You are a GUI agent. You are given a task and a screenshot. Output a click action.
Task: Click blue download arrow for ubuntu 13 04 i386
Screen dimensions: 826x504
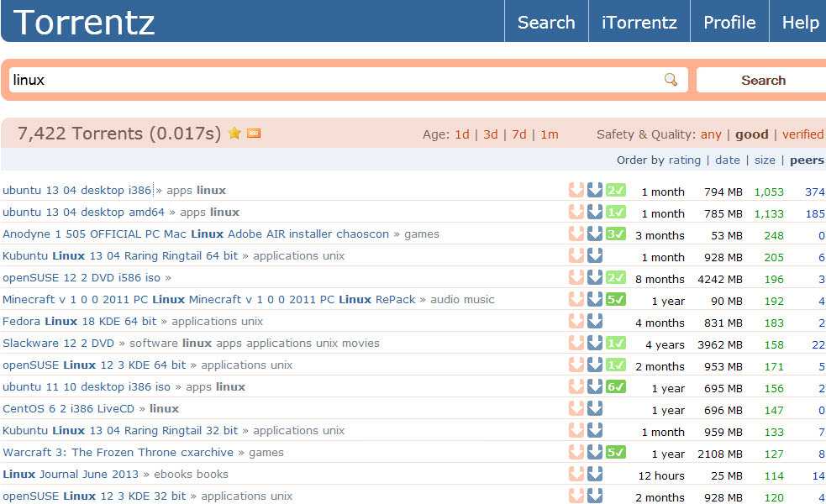[595, 190]
